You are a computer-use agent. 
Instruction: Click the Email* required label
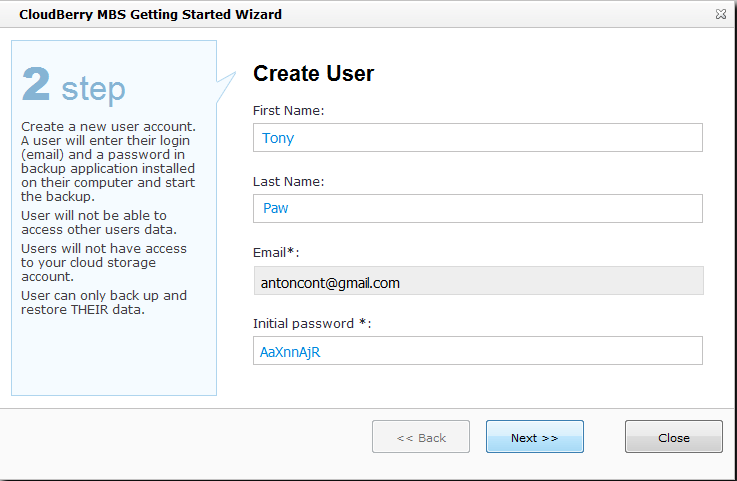(x=276, y=252)
